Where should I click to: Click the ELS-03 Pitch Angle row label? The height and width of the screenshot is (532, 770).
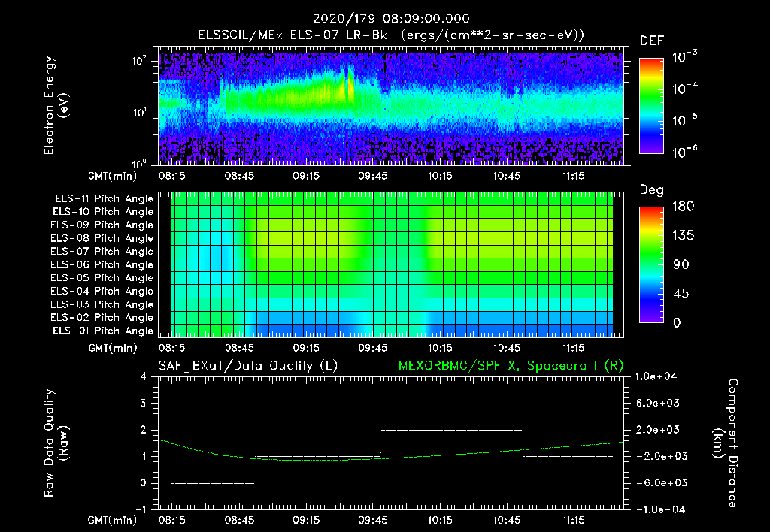point(102,304)
